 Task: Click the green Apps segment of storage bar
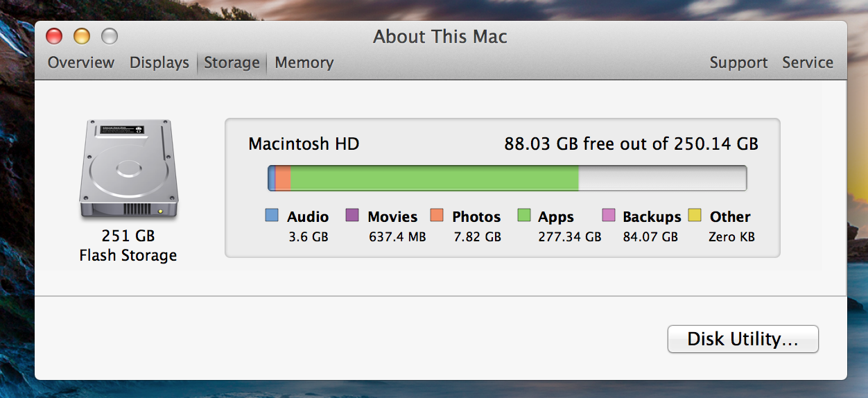pyautogui.click(x=435, y=178)
